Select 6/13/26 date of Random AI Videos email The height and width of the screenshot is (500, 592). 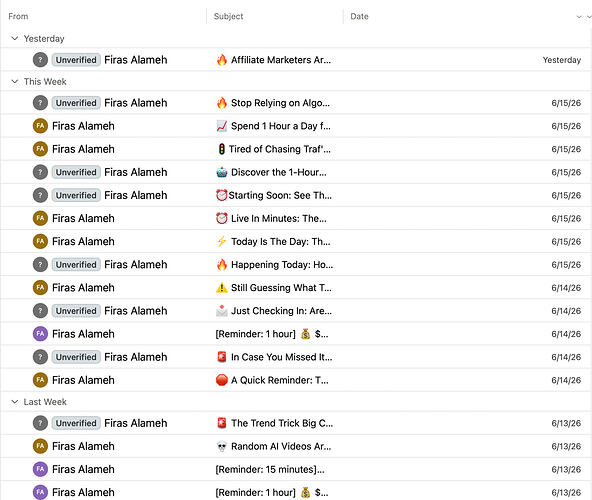[566, 446]
